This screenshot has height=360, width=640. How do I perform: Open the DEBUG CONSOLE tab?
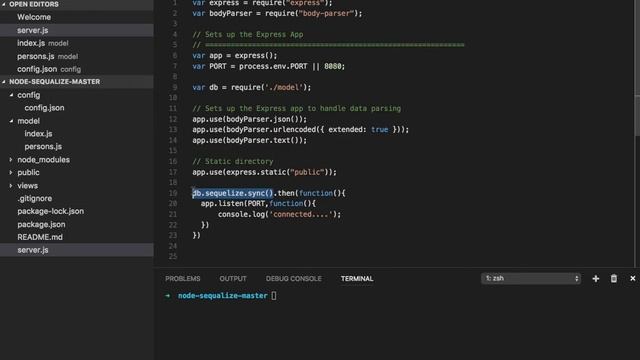tap(293, 279)
